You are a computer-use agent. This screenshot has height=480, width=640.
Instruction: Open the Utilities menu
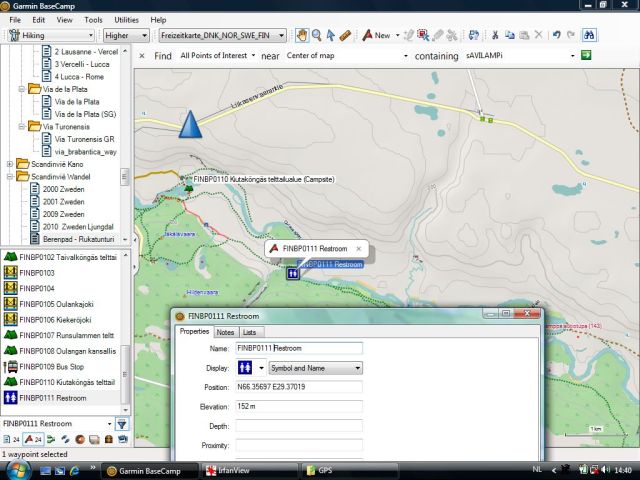126,19
